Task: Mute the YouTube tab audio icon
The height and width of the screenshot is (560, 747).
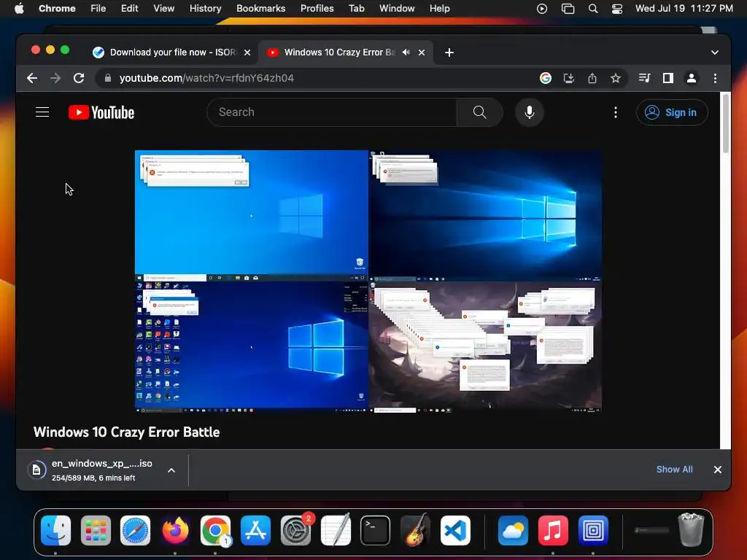Action: (x=406, y=52)
